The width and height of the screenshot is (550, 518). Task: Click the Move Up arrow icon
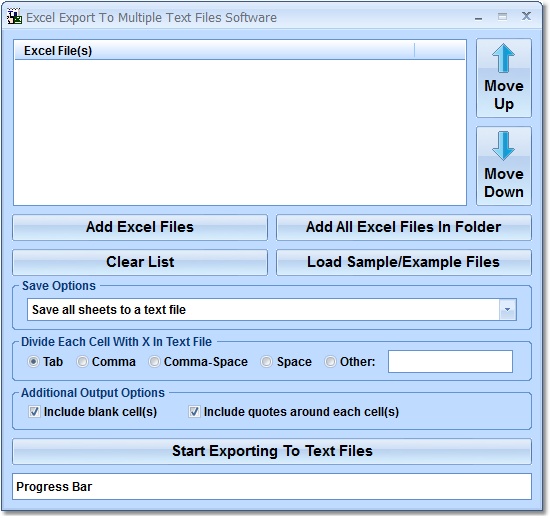pos(503,58)
